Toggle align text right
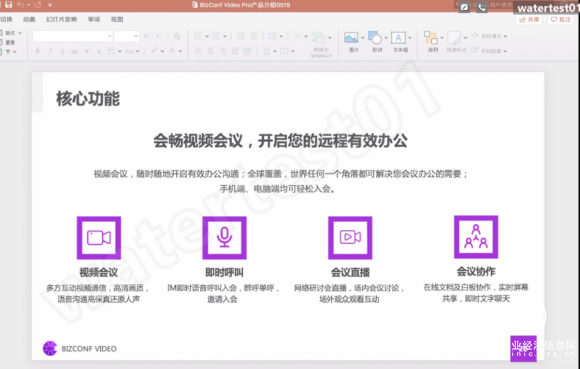580x369 pixels. 223,51
